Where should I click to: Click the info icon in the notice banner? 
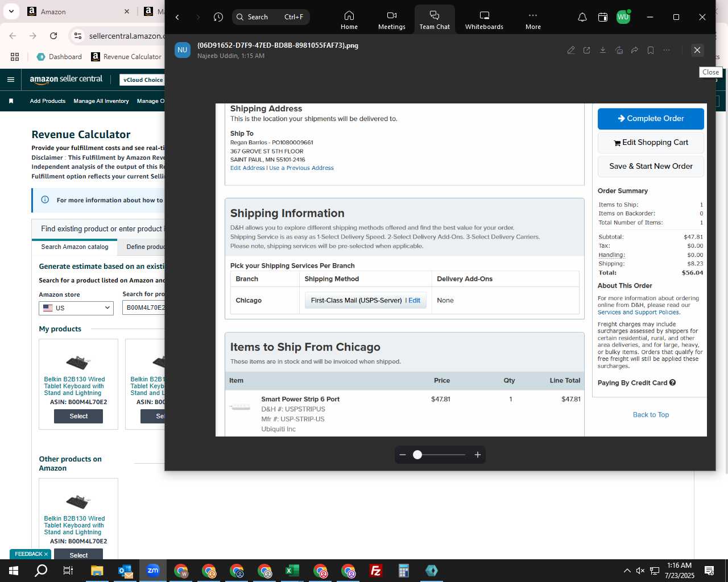[x=45, y=199]
